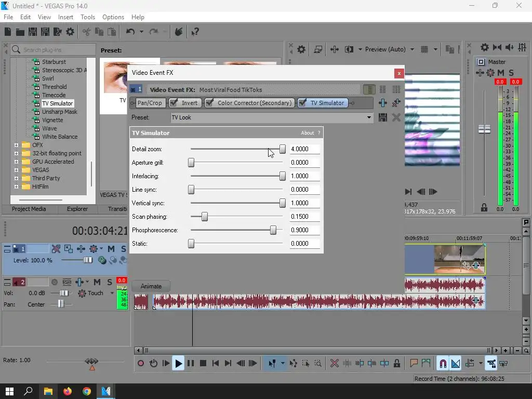Image resolution: width=532 pixels, height=399 pixels.
Task: Delete the preset with the X icon
Action: [x=396, y=117]
